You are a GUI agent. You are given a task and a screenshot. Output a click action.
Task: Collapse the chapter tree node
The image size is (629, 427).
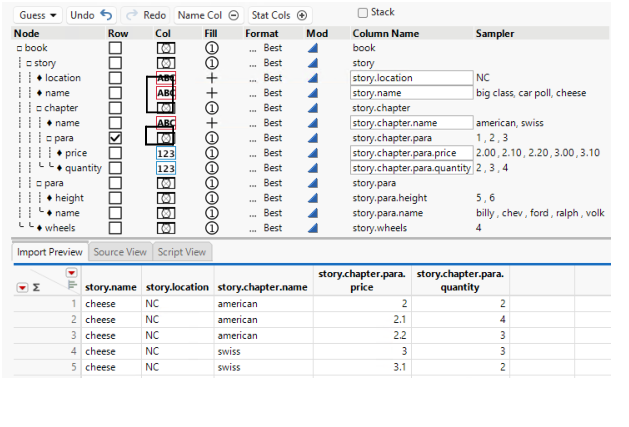point(39,108)
